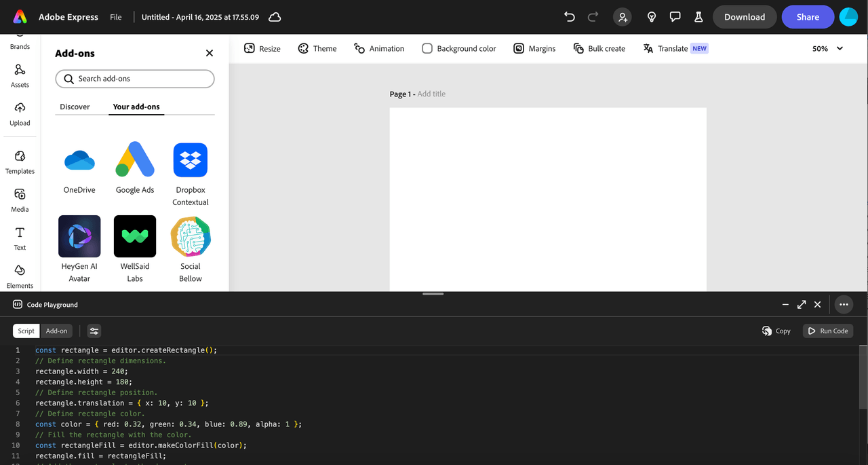
Task: Click the cloud sync status icon
Action: (275, 17)
